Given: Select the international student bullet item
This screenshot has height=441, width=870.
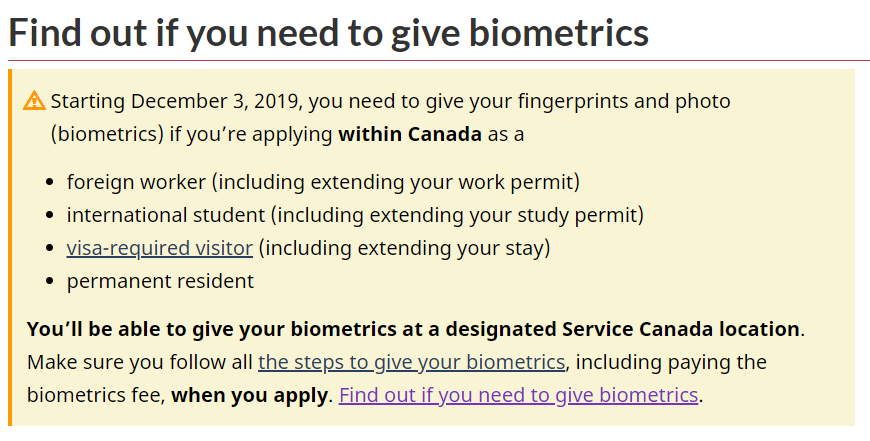Looking at the screenshot, I should pos(355,215).
